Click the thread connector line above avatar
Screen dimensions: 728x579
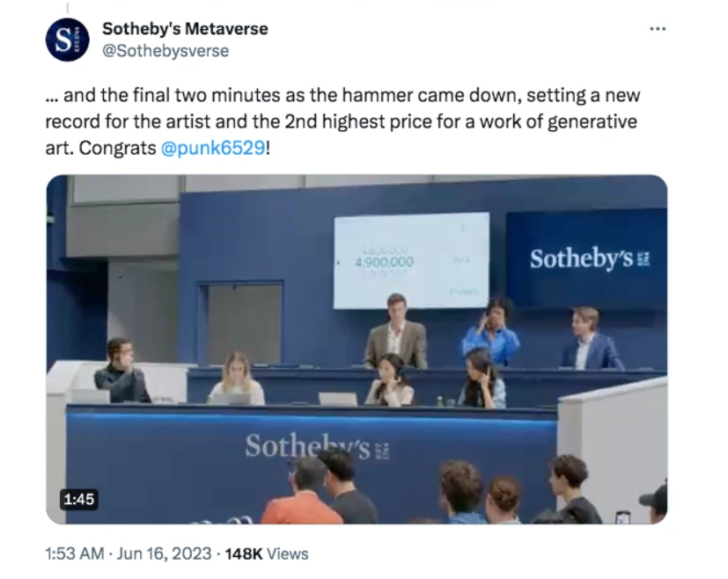coord(67,8)
